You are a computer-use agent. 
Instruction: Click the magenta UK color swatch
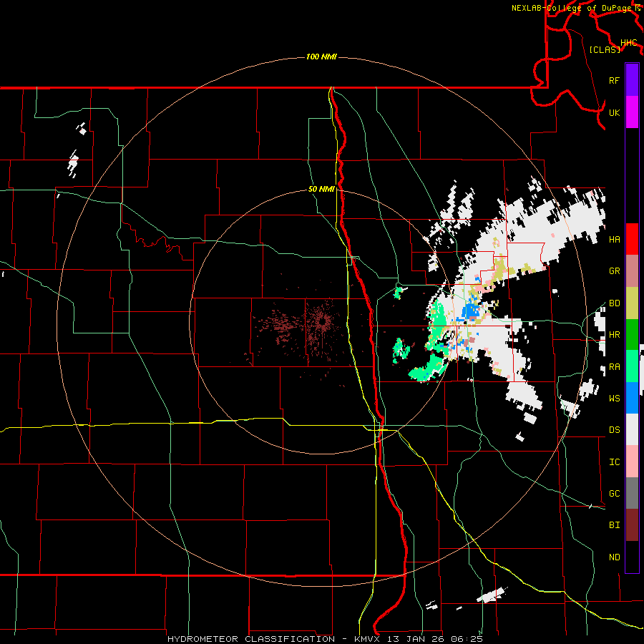632,112
